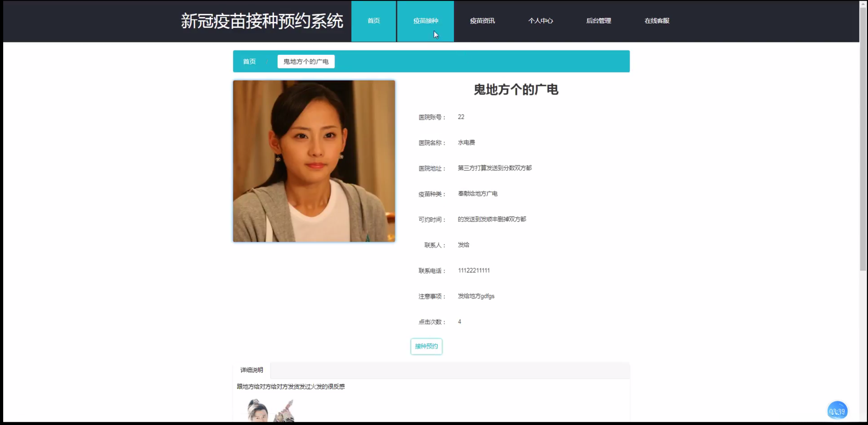Screen dimensions: 868x425
Task: Click the scrollbar up arrow
Action: coord(863,4)
